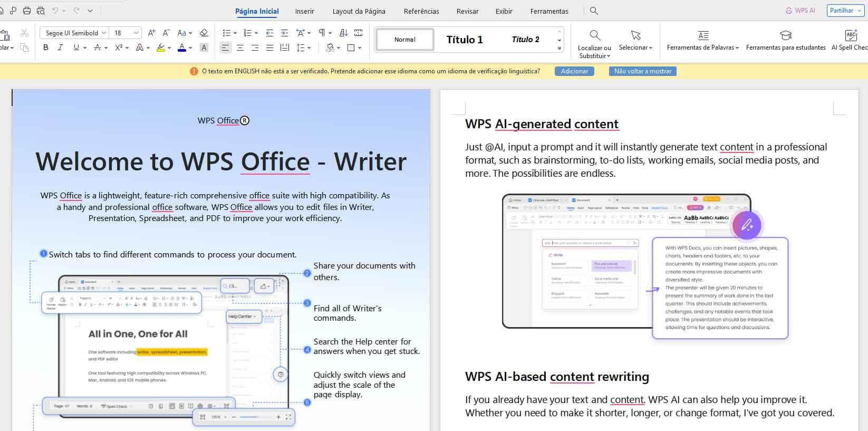Apply the Título 1 style
Viewport: 868px width, 431px height.
click(x=465, y=40)
